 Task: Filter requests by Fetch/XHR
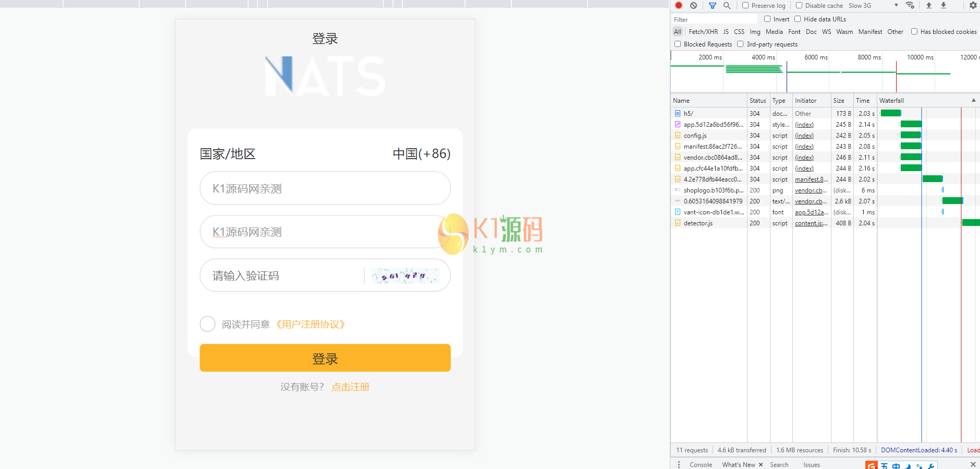(703, 32)
